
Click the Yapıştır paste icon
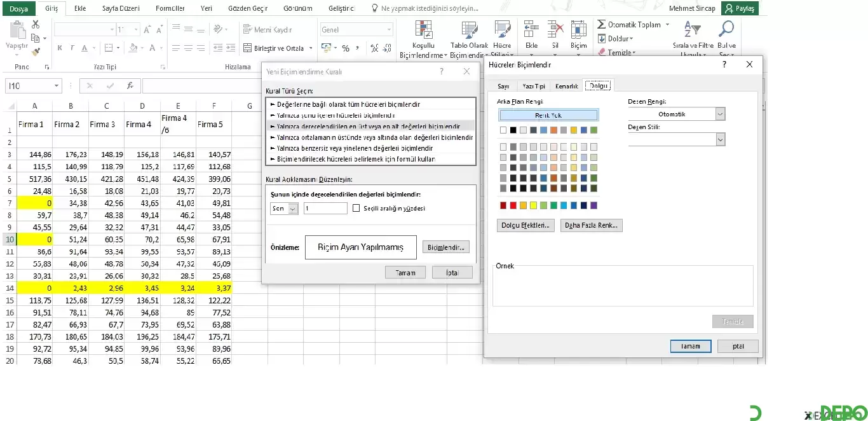[17, 30]
